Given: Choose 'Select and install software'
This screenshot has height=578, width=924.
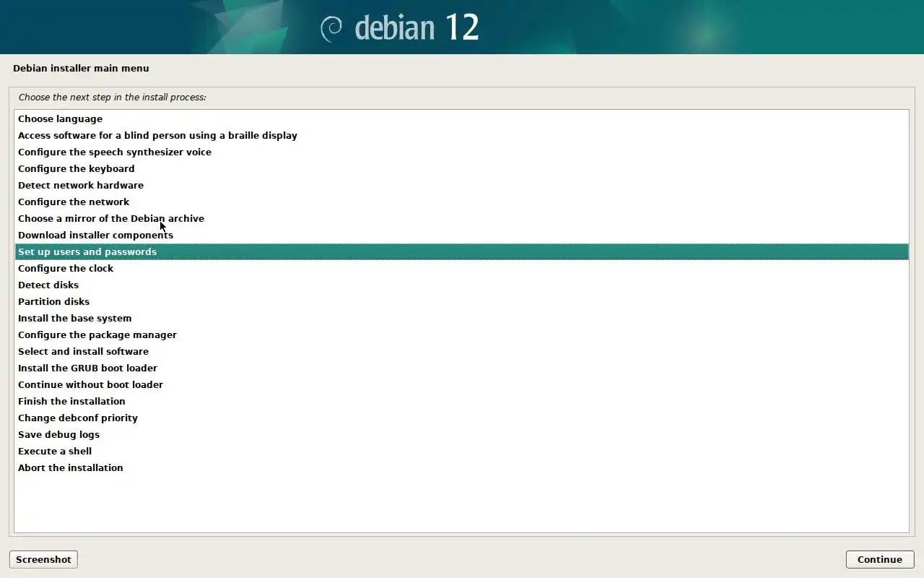Looking at the screenshot, I should pos(462,351).
